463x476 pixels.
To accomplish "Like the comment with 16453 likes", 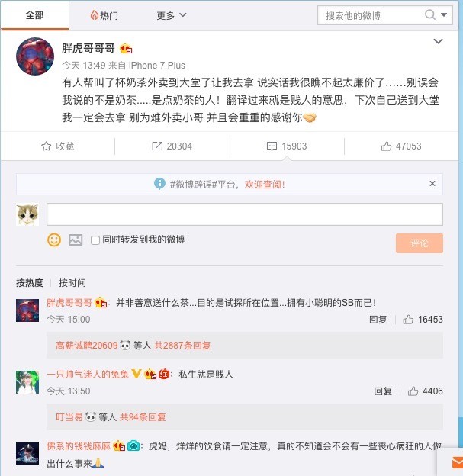I will tap(408, 320).
